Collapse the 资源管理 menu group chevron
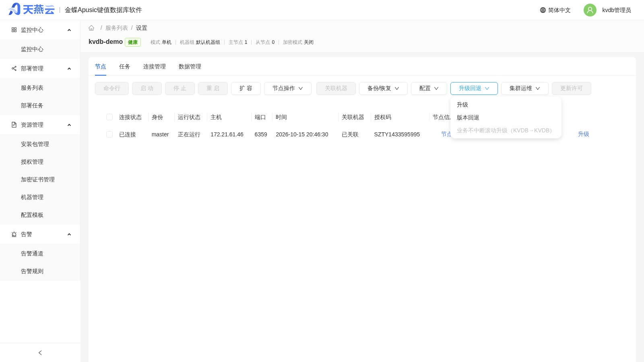Screen dimensions: 644x362 (x=69, y=125)
